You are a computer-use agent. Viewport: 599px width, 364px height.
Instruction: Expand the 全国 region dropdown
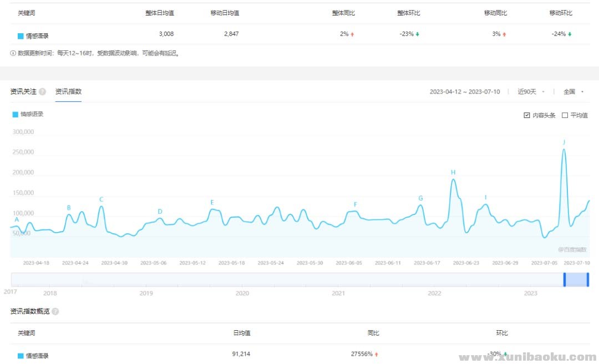pyautogui.click(x=573, y=92)
